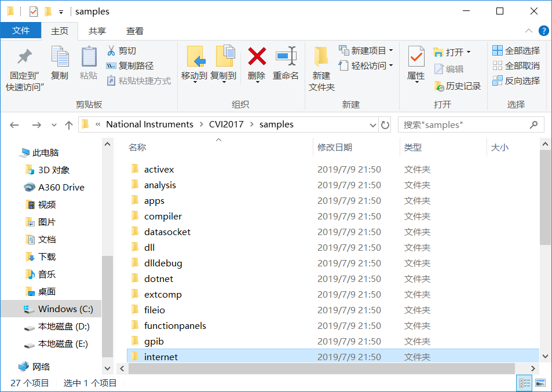
Task: Open Pictures folder in sidebar
Action: click(x=41, y=222)
